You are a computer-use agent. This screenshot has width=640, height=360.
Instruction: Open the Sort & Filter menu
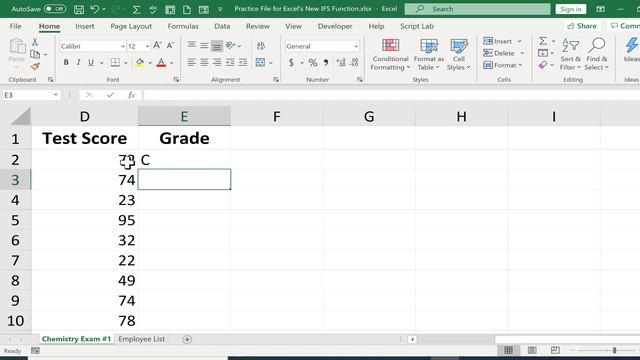click(x=570, y=55)
